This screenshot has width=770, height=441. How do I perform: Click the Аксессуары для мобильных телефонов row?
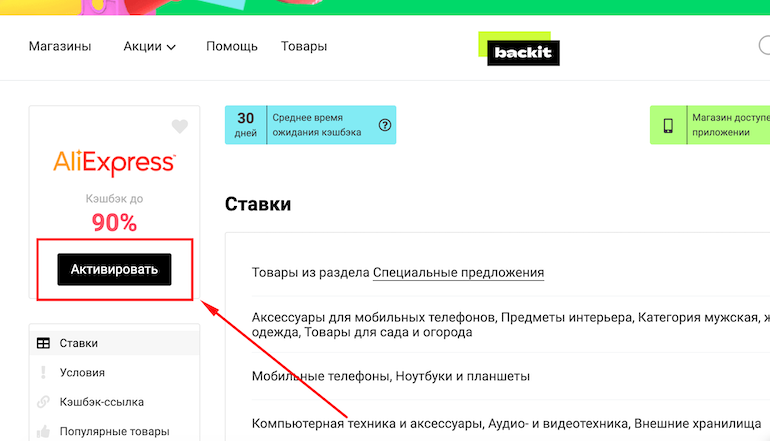(x=511, y=325)
